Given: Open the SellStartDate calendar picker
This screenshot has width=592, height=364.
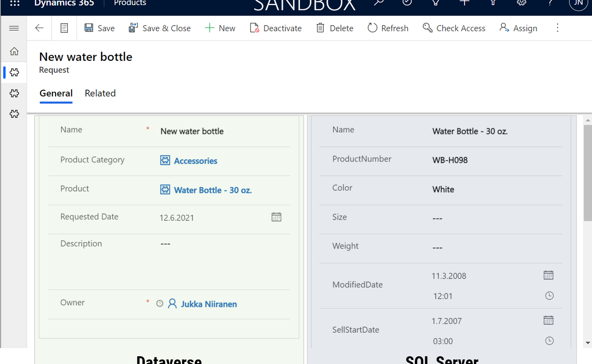Looking at the screenshot, I should tap(549, 320).
